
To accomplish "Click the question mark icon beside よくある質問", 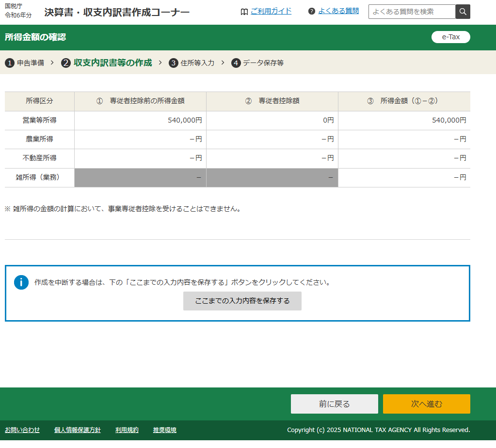I will coord(312,11).
